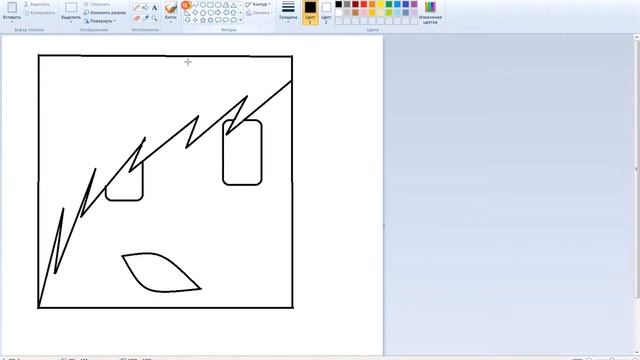Screen dimensions: 640x360
Task: Pick the green palette swatch
Action: tap(389, 4)
